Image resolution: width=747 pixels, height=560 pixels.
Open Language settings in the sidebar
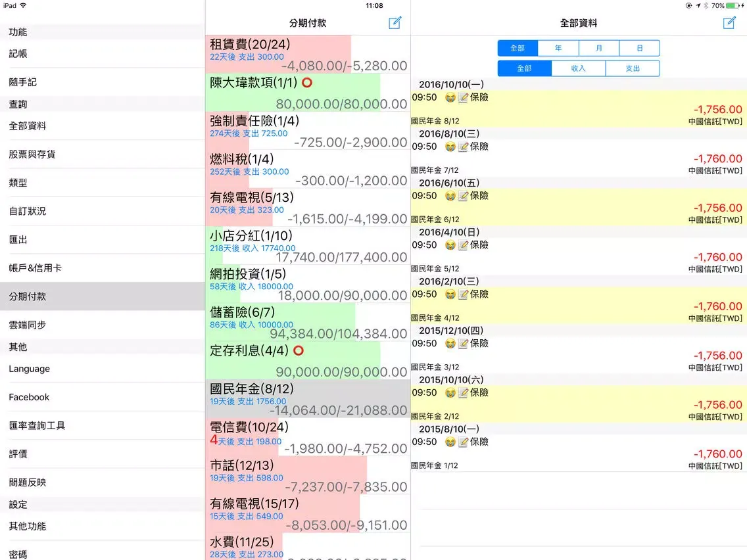click(103, 369)
